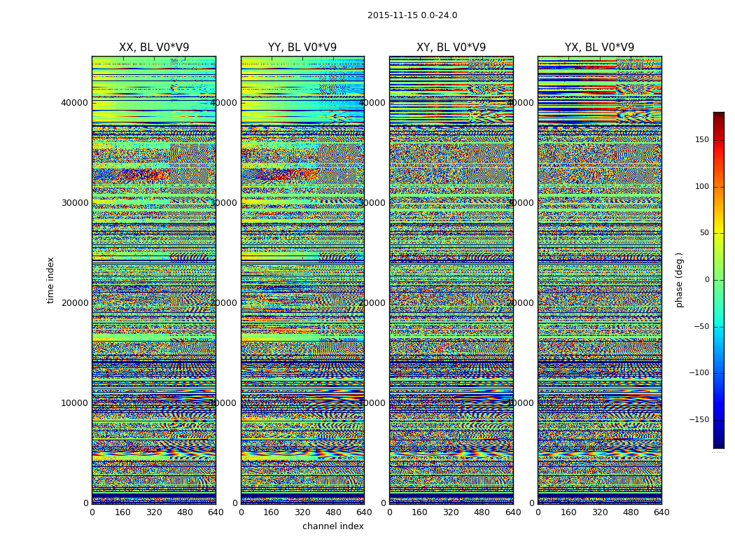Click inside the YY phase waterfall plot
The width and height of the screenshot is (735, 560).
(x=302, y=280)
